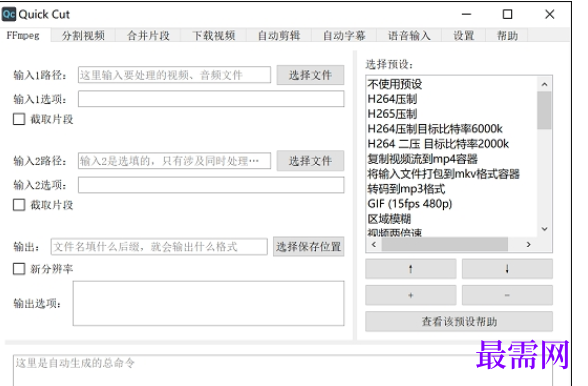The width and height of the screenshot is (588, 386).
Task: Move preset down with the ↓ button
Action: pos(507,269)
